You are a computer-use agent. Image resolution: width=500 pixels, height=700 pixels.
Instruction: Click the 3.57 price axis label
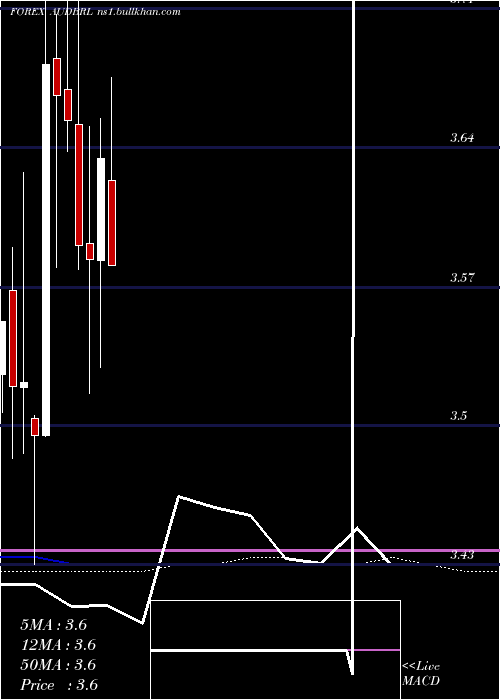click(x=462, y=278)
